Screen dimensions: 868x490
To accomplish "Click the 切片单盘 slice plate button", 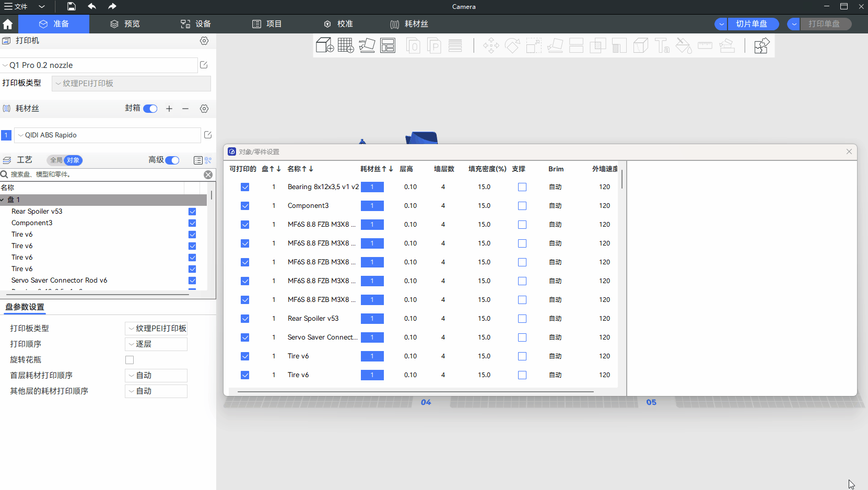I will 752,24.
